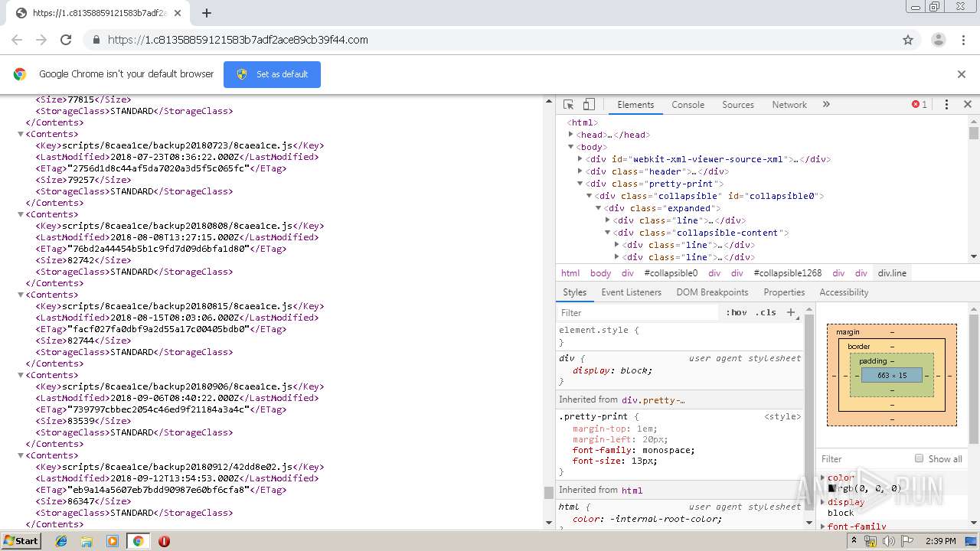Click the black rgb(0, 0, 0) swatch
The height and width of the screenshot is (551, 980).
(x=831, y=488)
